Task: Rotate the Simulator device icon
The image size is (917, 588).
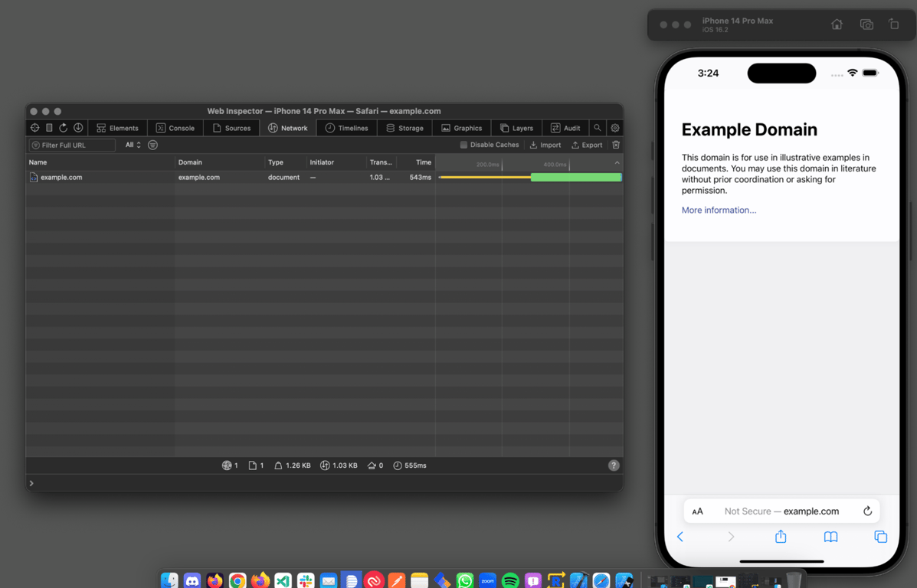Action: tap(893, 24)
